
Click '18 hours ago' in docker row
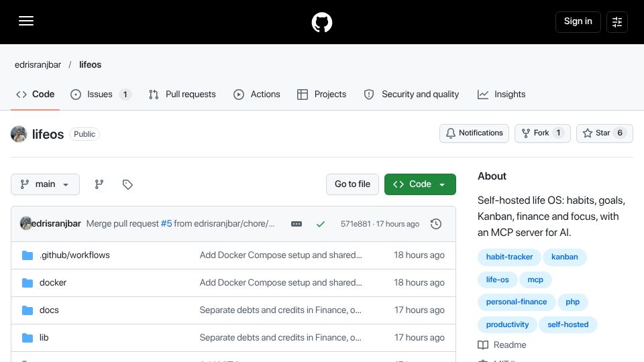point(419,283)
